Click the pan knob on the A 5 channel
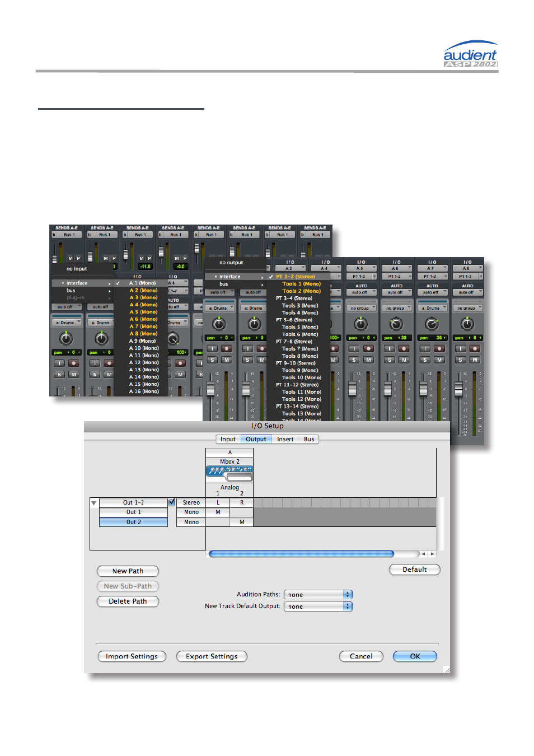Viewport: 534px width, 756px height. [361, 324]
